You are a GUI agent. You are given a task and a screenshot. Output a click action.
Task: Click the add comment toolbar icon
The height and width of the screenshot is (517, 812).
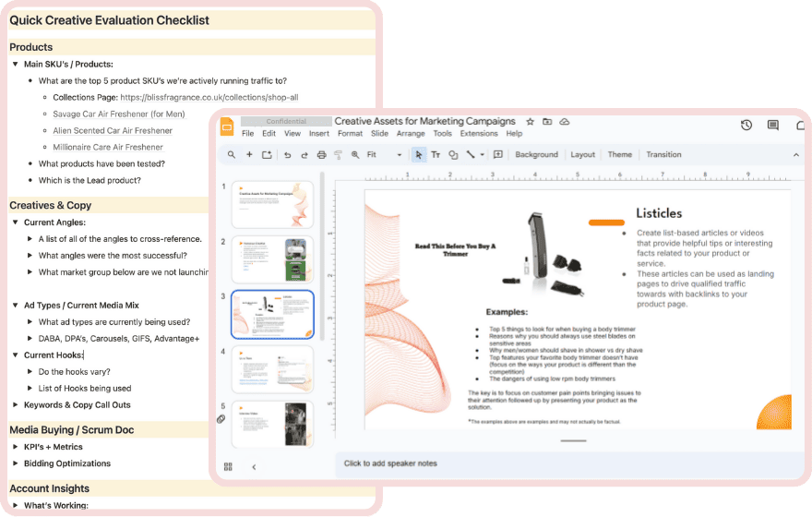pos(498,154)
